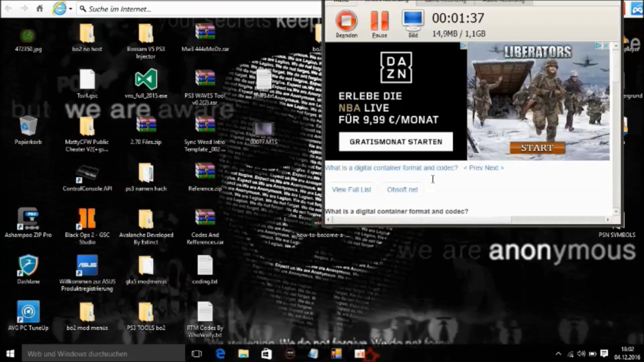This screenshot has width=644, height=362.
Task: Select the Bossam V5 PS3 Injector folder
Action: [146, 42]
